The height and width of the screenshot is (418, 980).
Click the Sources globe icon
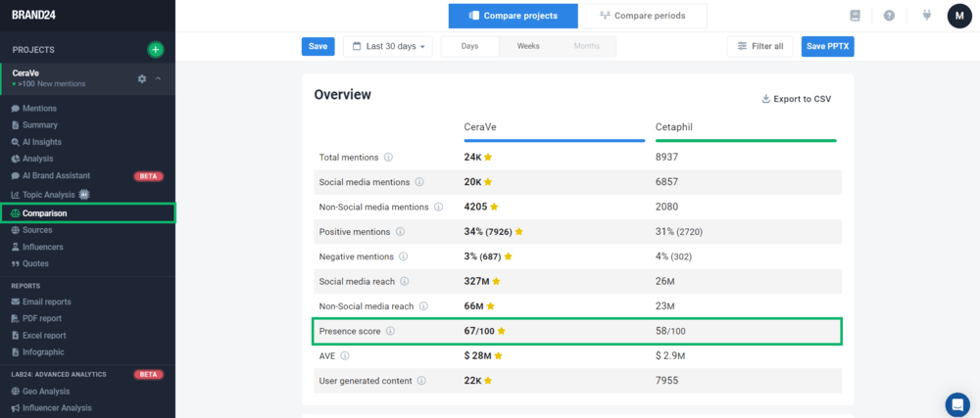point(16,230)
